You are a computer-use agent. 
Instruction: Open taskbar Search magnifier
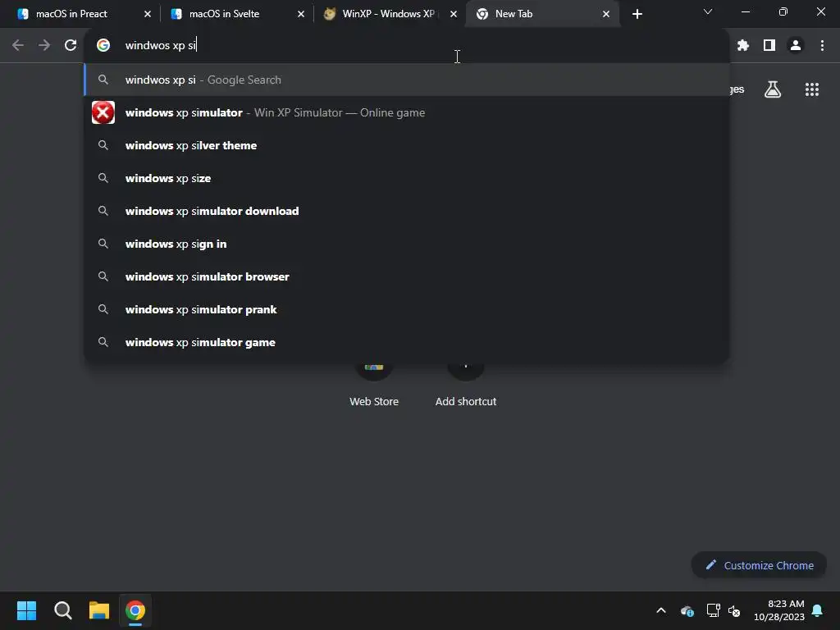(x=62, y=610)
